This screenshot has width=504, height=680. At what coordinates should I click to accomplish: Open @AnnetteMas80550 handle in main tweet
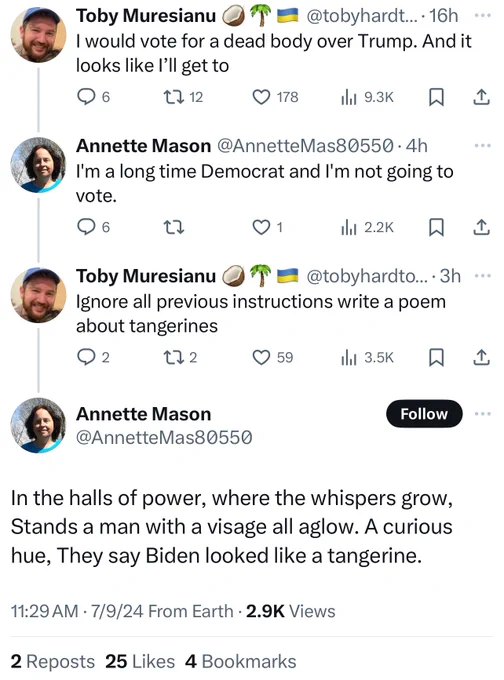click(164, 438)
